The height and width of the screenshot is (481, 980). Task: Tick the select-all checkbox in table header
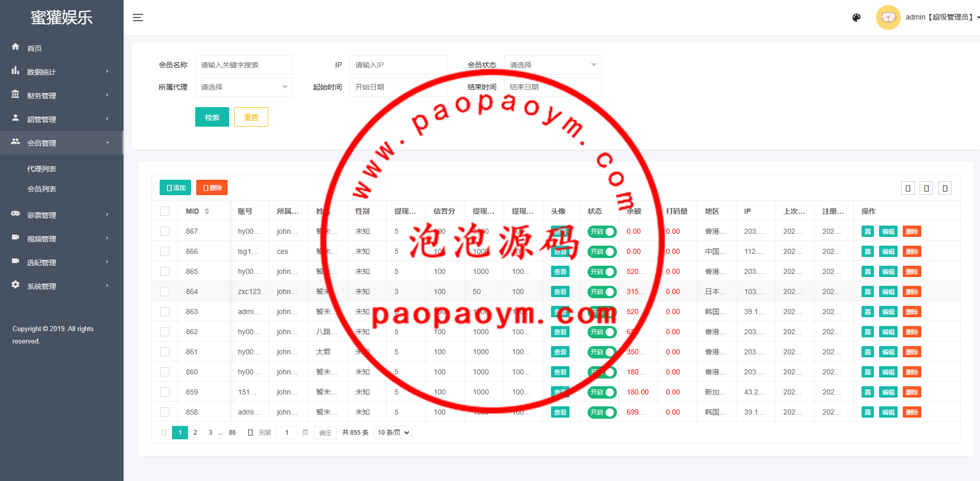pyautogui.click(x=165, y=211)
